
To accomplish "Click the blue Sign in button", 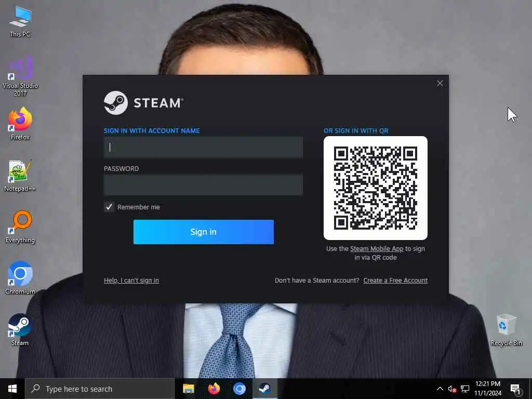I will pos(204,232).
